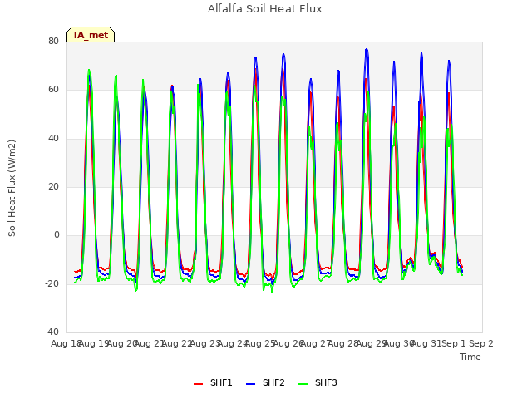Click the y-axis tick label 40
Image resolution: width=532 pixels, height=399 pixels.
tap(53, 138)
